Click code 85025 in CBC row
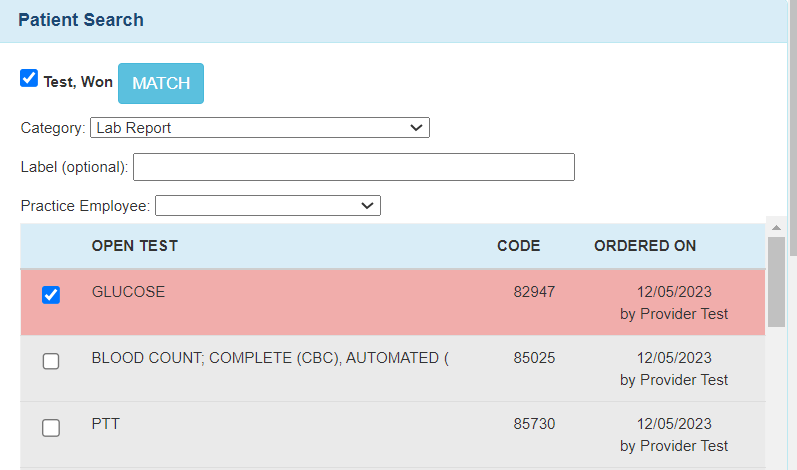 coord(534,358)
